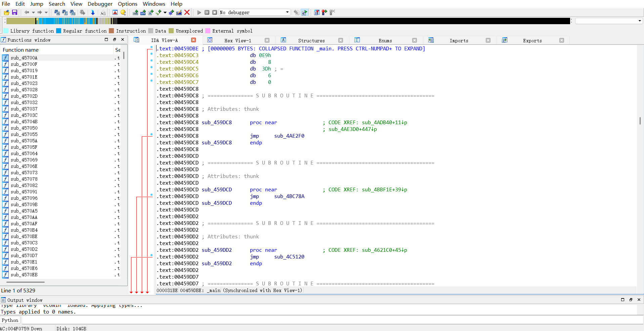Open the Edit menu
Viewport: 644px width, 331px height.
click(x=20, y=4)
